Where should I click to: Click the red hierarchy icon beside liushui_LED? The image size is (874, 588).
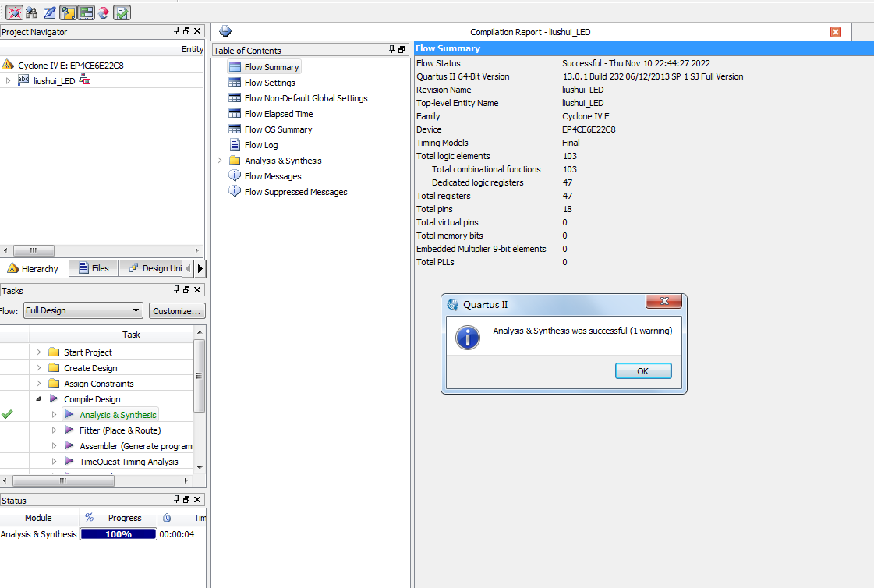click(x=85, y=80)
